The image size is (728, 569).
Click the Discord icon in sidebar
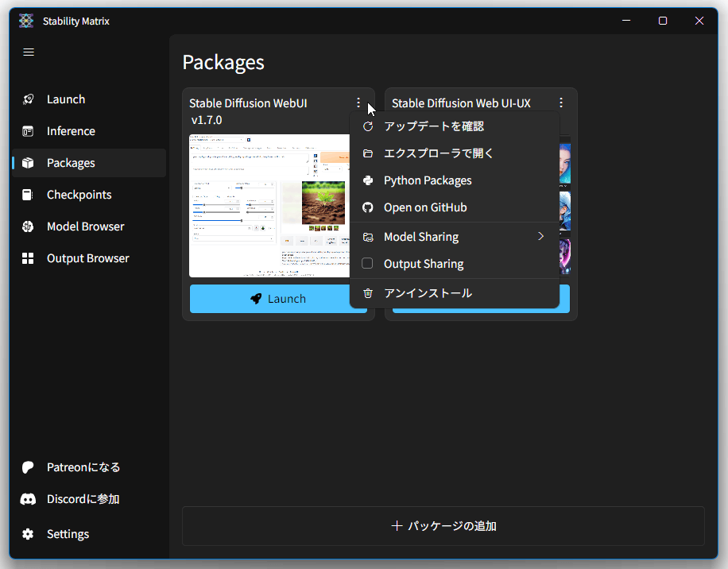tap(28, 499)
